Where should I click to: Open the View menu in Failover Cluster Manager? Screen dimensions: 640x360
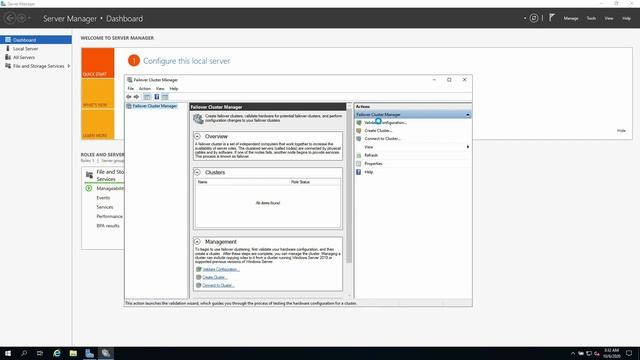point(160,89)
